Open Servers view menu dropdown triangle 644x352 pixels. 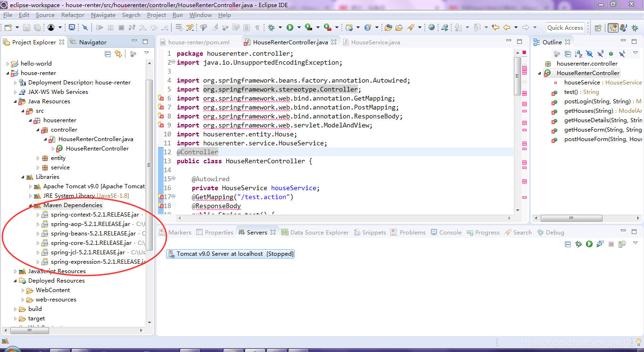pos(636,243)
